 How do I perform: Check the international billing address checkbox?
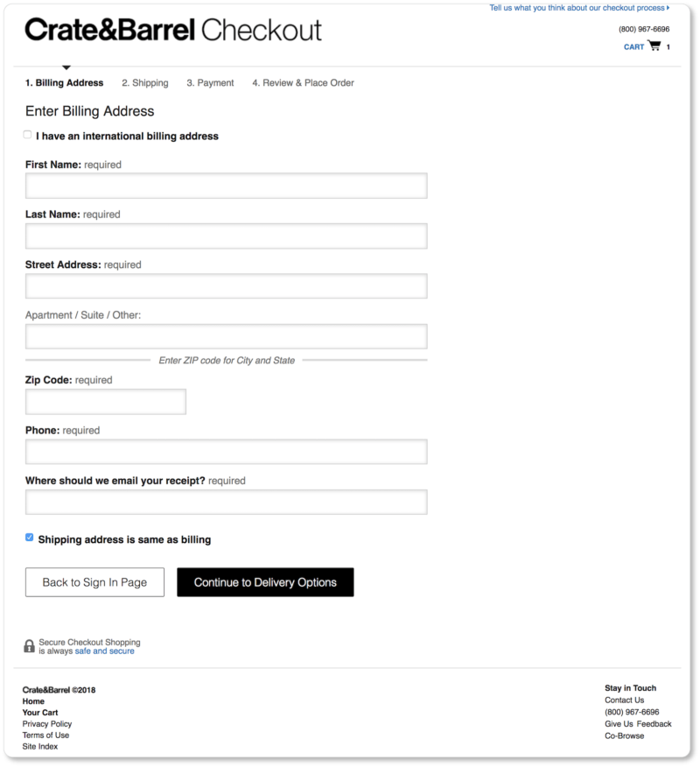point(28,135)
